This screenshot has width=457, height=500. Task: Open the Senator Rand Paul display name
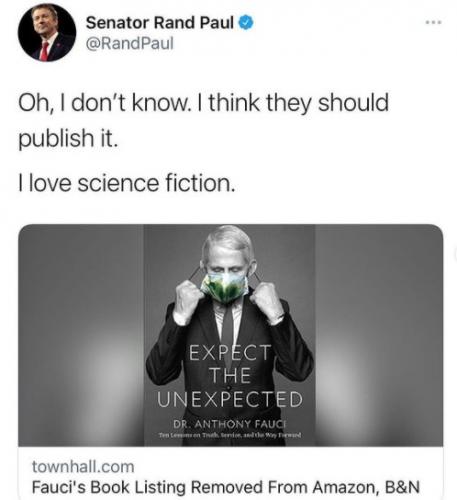(x=160, y=23)
